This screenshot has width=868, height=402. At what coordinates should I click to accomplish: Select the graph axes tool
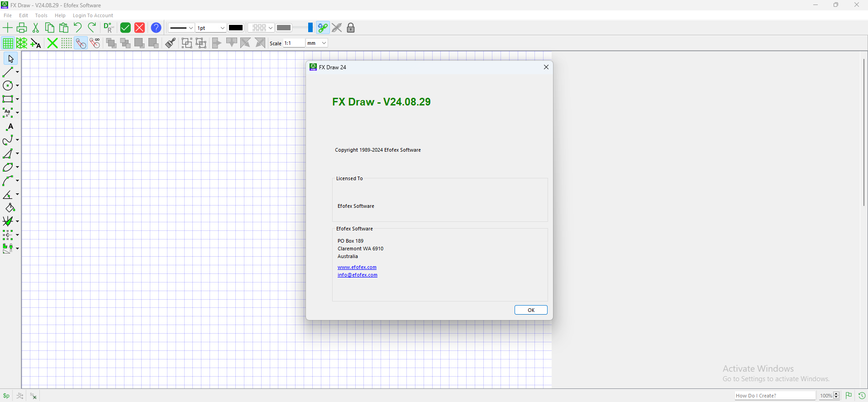click(x=8, y=221)
